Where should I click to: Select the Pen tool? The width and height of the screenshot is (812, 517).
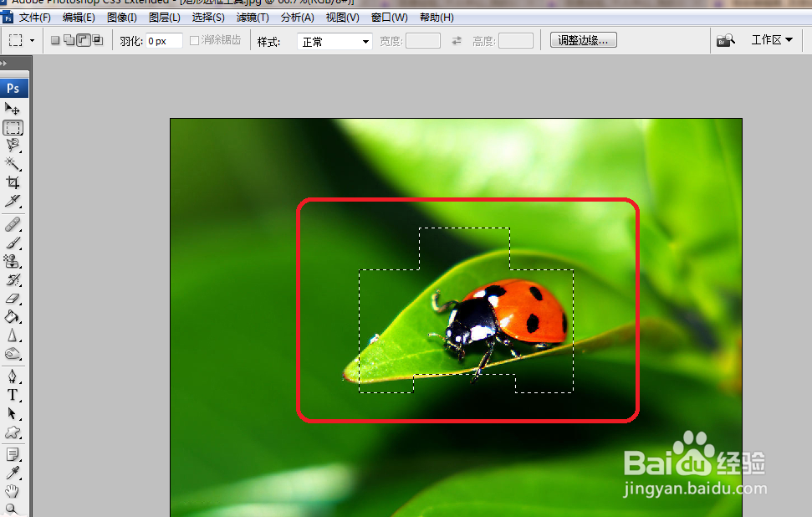coord(13,376)
